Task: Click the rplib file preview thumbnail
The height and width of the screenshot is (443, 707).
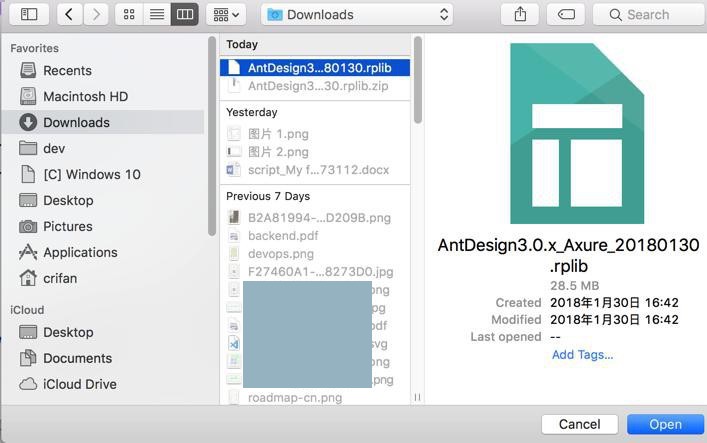Action: point(577,134)
